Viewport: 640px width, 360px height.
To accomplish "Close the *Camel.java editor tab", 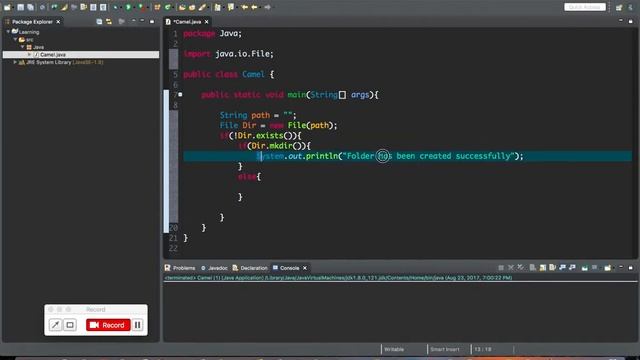I will click(x=207, y=22).
